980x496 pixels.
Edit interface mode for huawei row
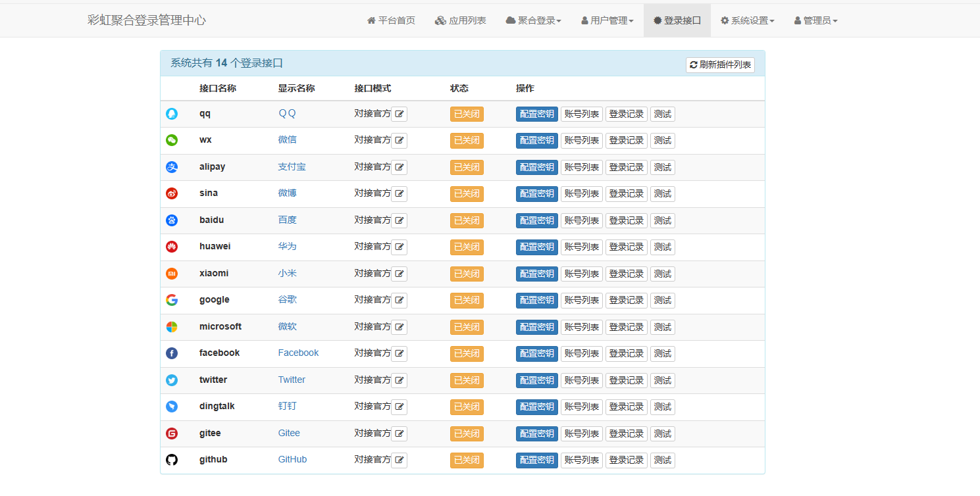point(400,247)
